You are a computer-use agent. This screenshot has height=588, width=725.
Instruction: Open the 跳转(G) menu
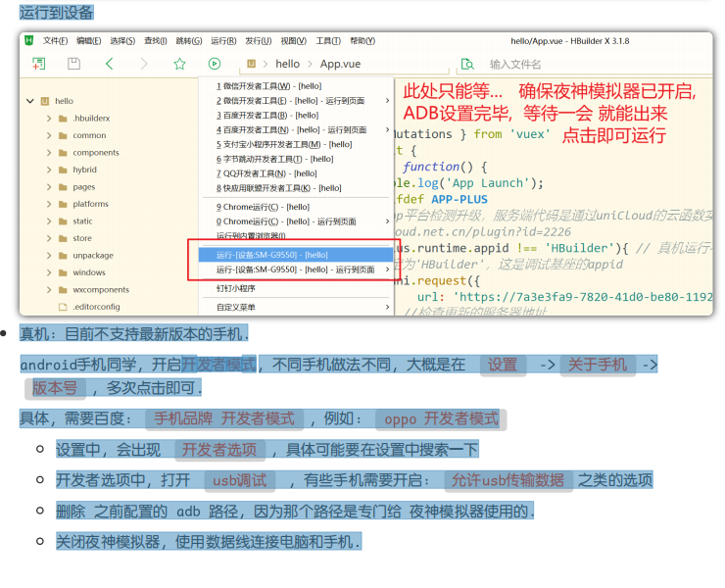point(189,41)
